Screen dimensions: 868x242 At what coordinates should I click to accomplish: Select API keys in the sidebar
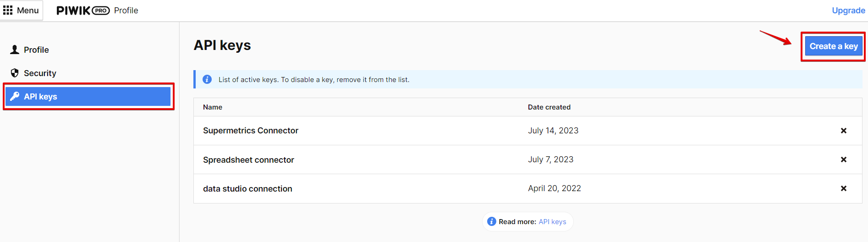40,96
